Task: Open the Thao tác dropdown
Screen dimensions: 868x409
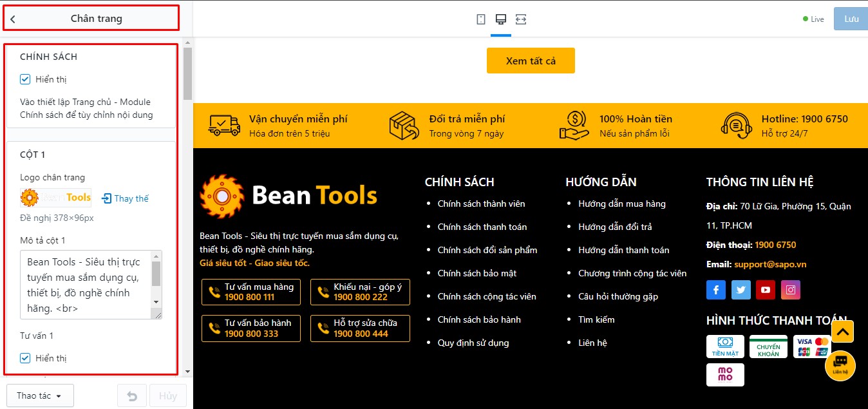Action: (40, 396)
